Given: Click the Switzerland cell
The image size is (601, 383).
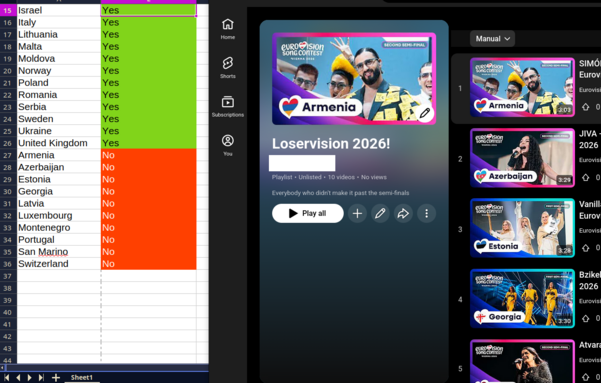Looking at the screenshot, I should [x=59, y=264].
